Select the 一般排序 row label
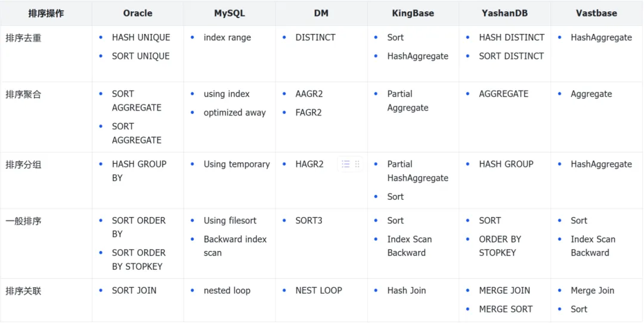 click(23, 221)
